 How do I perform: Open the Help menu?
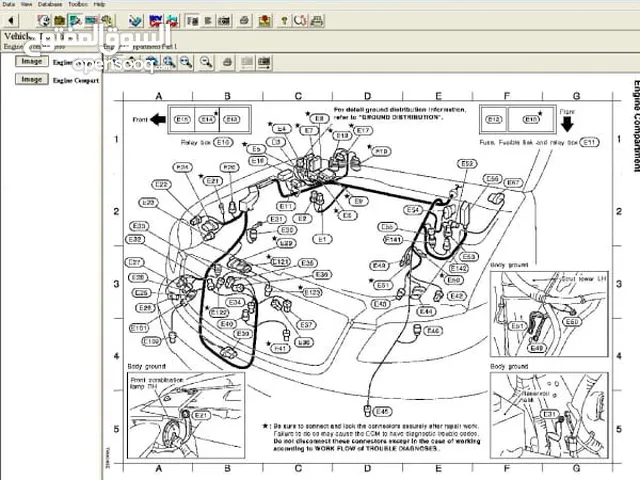tap(99, 5)
